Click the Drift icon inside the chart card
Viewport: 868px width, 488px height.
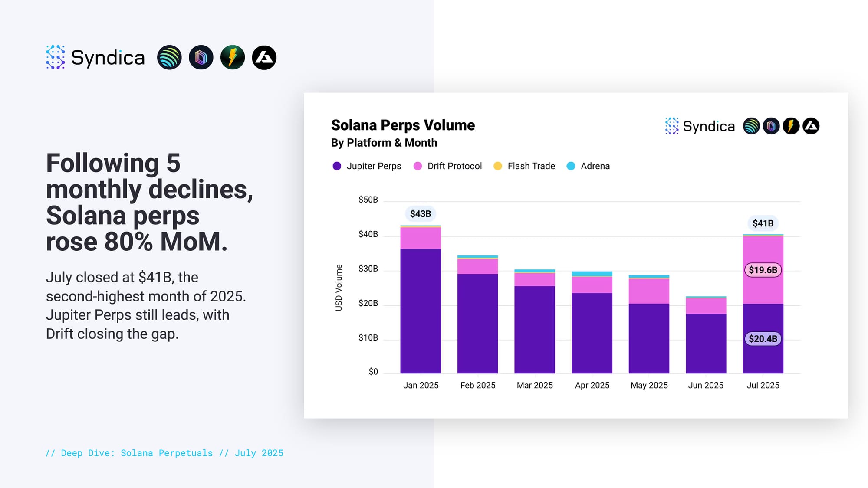click(771, 126)
